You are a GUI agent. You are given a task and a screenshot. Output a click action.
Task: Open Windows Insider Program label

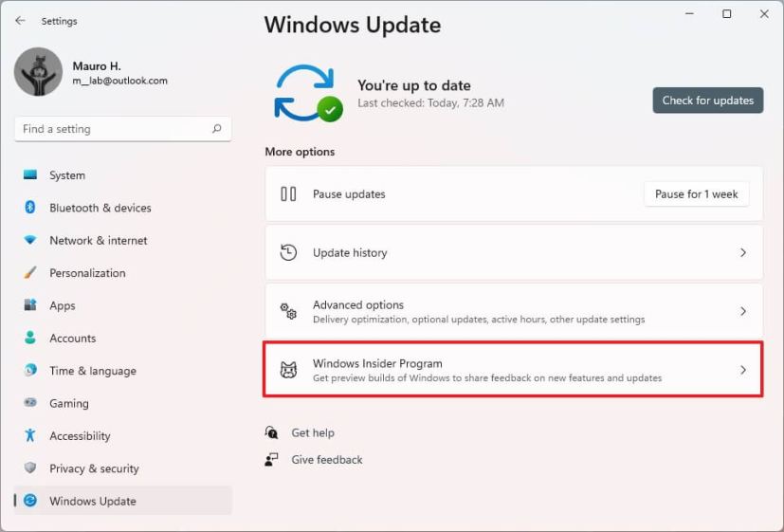pyautogui.click(x=377, y=363)
